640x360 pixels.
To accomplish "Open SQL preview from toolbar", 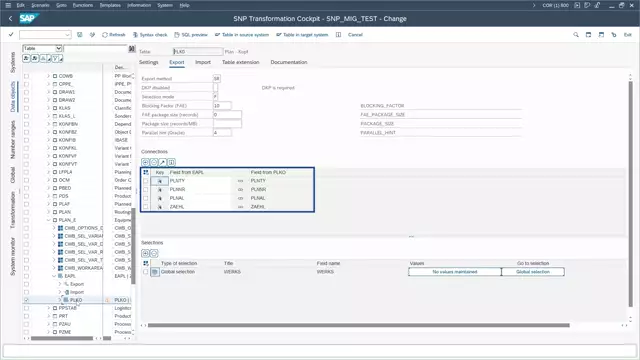I will pos(191,35).
